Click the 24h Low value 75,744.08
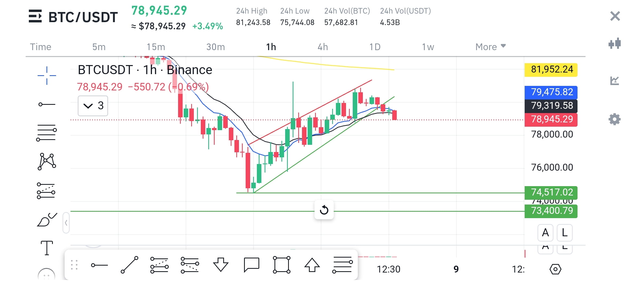This screenshot has height=288, width=644. [x=297, y=22]
